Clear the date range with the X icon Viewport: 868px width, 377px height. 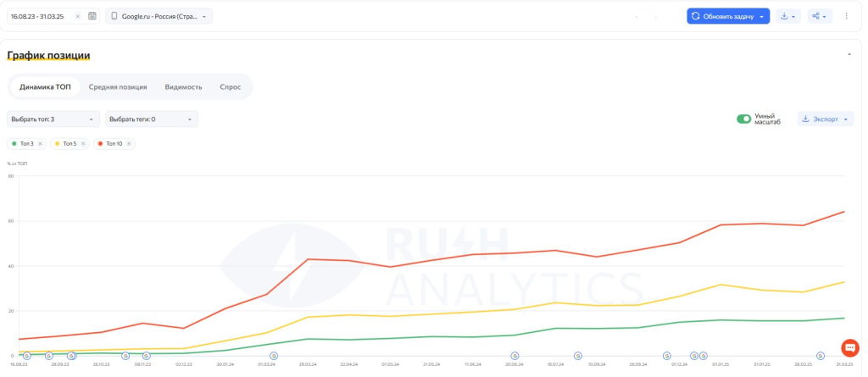[78, 16]
